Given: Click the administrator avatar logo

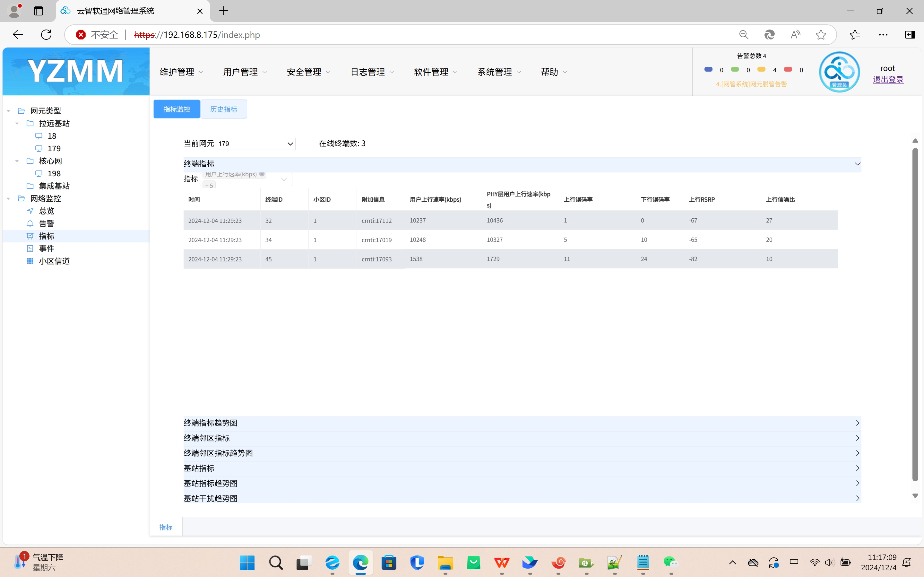Looking at the screenshot, I should (839, 72).
